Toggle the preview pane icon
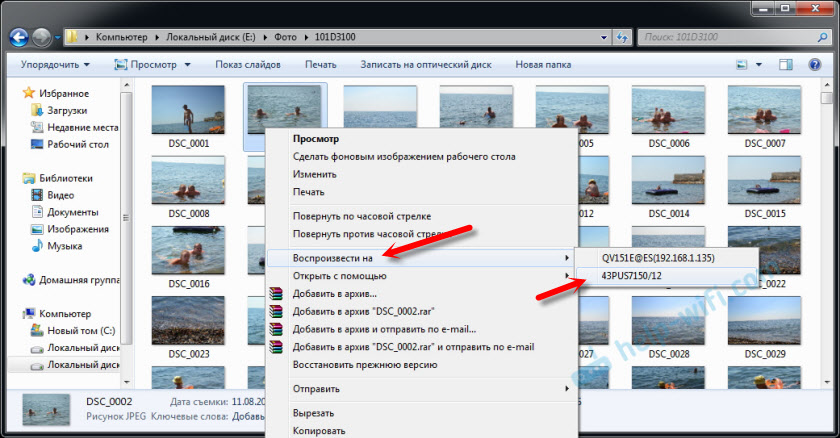This screenshot has height=438, width=840. [786, 65]
